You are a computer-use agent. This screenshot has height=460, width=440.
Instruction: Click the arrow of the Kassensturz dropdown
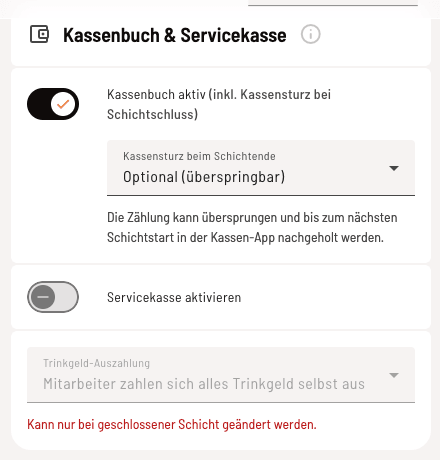[394, 168]
